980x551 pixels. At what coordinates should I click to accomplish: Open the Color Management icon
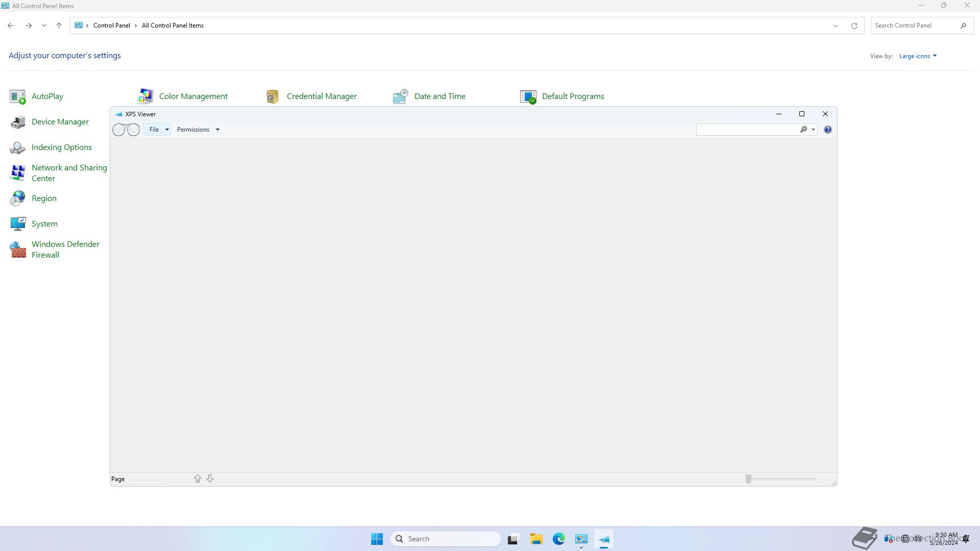tap(145, 96)
